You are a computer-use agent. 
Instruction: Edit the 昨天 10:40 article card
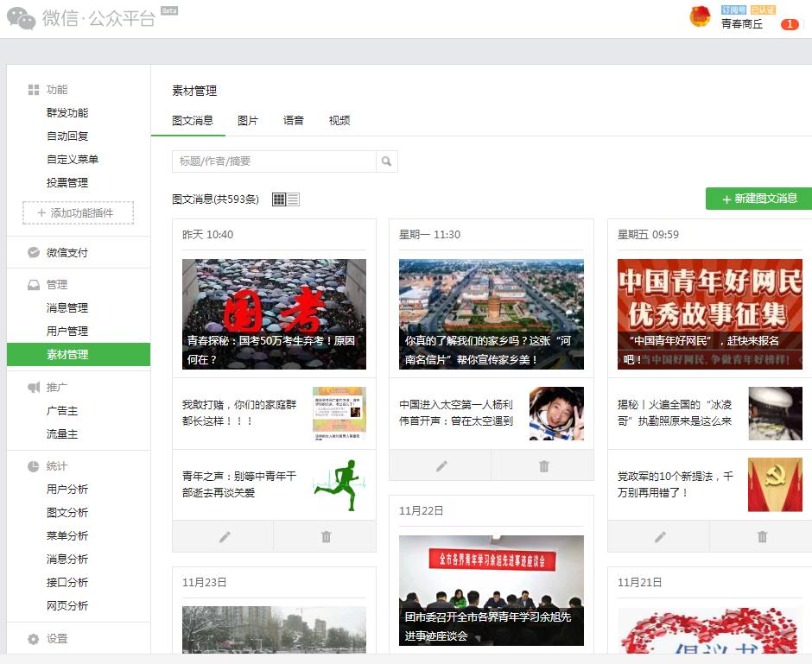click(x=224, y=536)
